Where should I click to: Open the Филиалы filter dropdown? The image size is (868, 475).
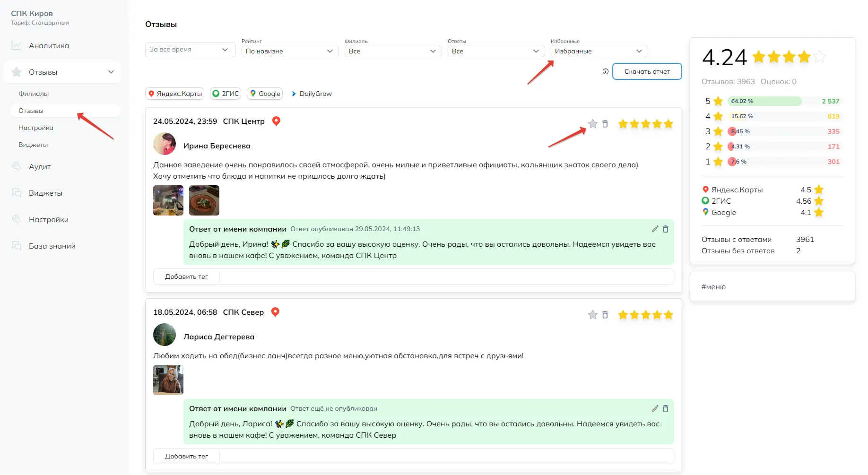[x=393, y=51]
